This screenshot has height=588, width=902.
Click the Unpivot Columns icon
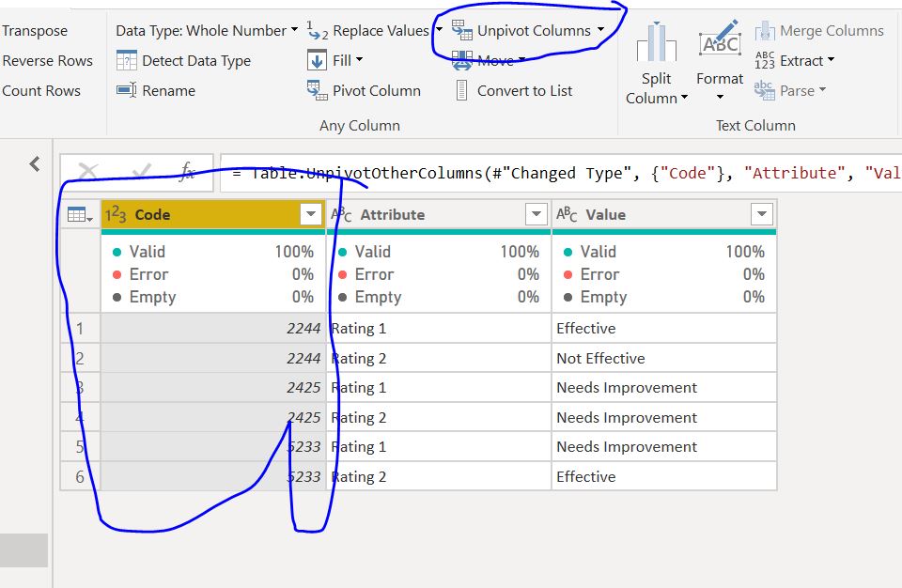tap(462, 30)
